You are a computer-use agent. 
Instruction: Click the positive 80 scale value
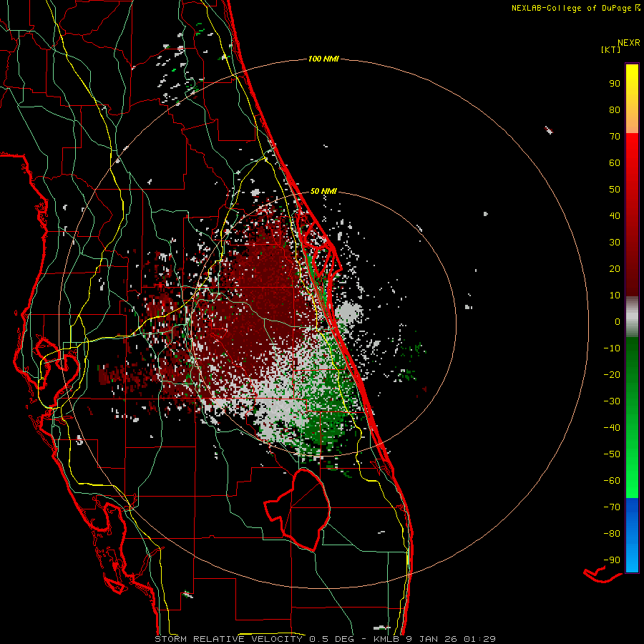[615, 109]
